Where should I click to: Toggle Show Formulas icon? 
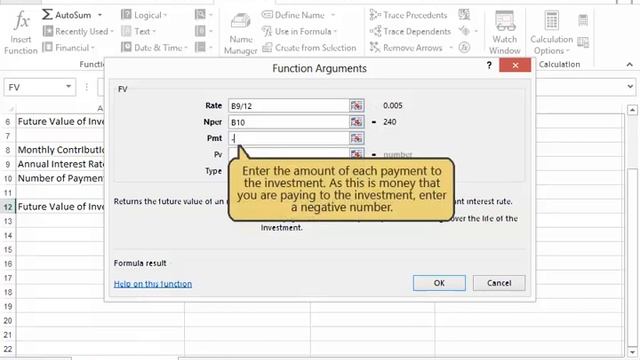coord(464,15)
